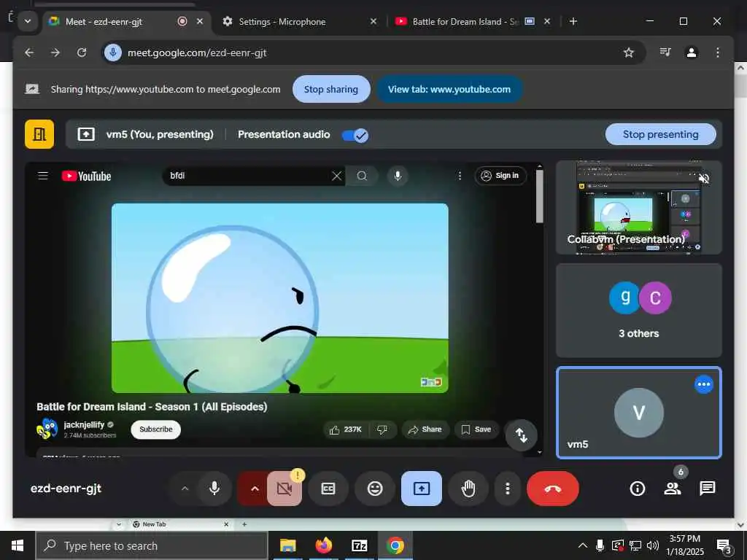This screenshot has height=560, width=747.
Task: Click the YouTube search magnifier button
Action: (x=362, y=176)
